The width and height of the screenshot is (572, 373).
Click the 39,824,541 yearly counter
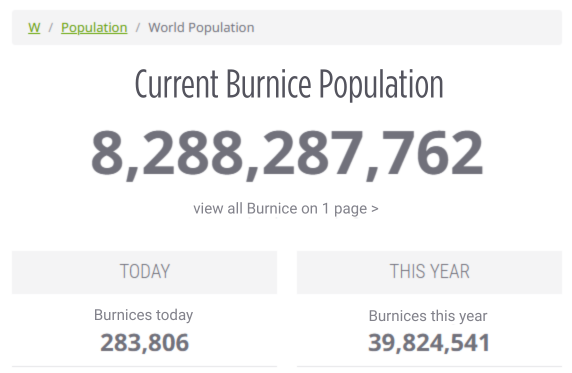(x=429, y=343)
